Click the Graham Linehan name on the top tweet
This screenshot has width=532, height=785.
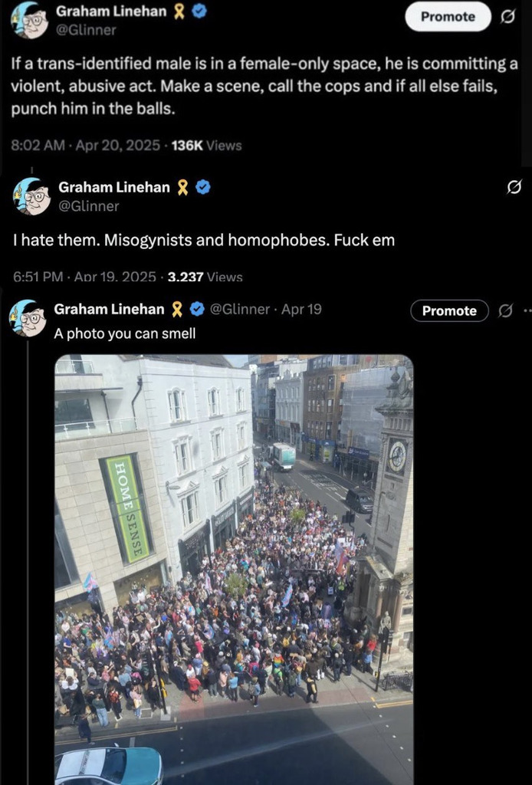point(111,11)
